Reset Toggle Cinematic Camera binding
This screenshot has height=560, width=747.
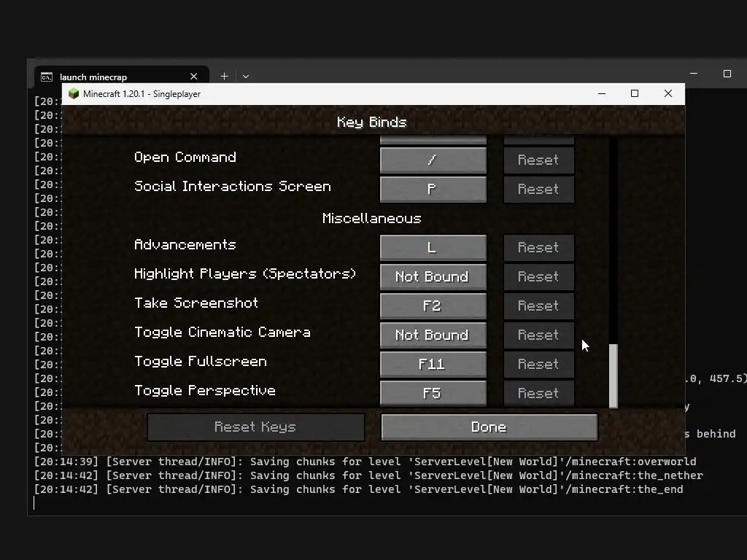click(539, 335)
